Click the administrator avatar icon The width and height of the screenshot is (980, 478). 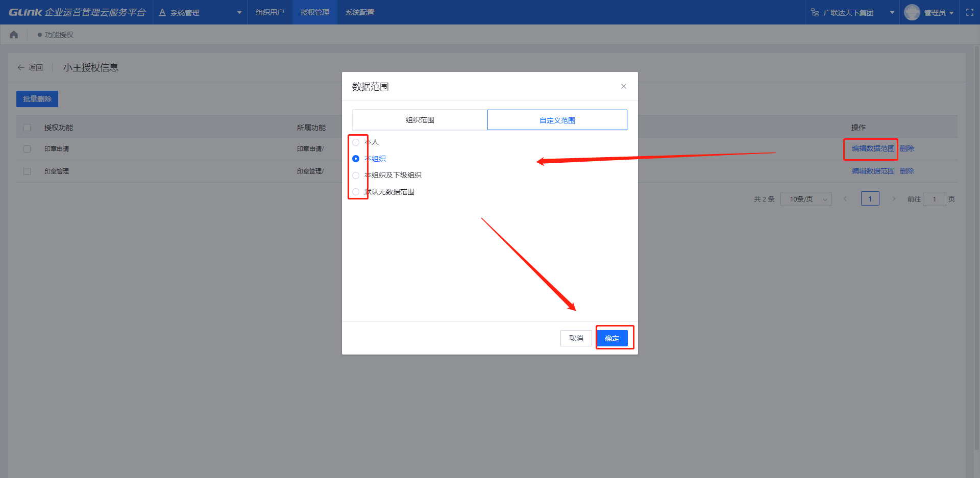[912, 12]
